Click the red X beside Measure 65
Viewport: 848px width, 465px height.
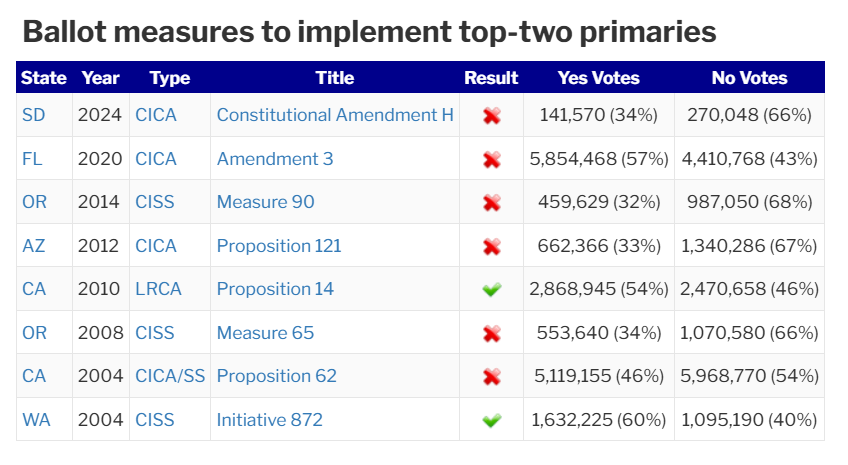(491, 333)
